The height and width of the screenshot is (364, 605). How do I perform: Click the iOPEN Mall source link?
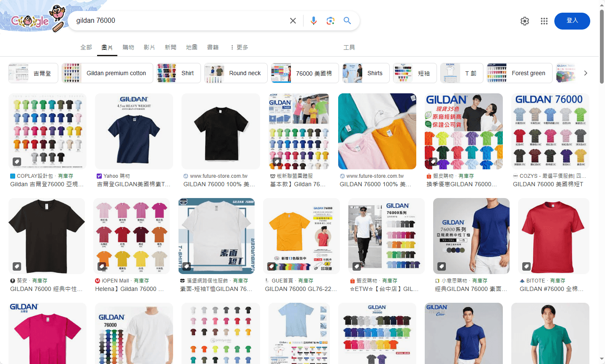(115, 281)
